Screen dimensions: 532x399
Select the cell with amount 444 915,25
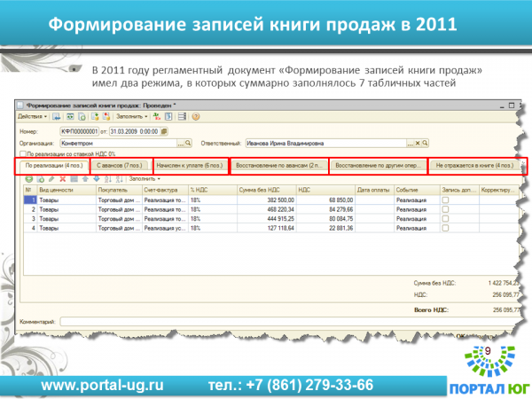click(x=267, y=218)
